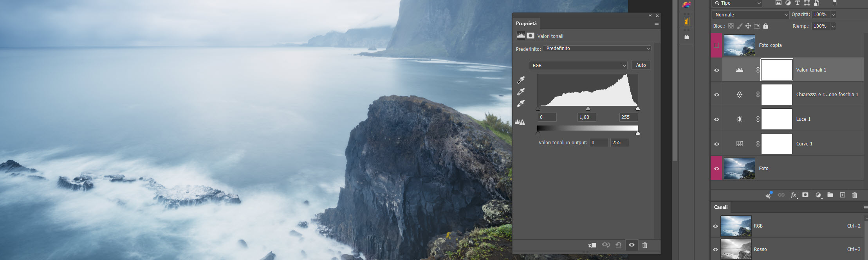Open the Proprietà panel options menu
Screen dimensions: 868x260
tap(657, 23)
